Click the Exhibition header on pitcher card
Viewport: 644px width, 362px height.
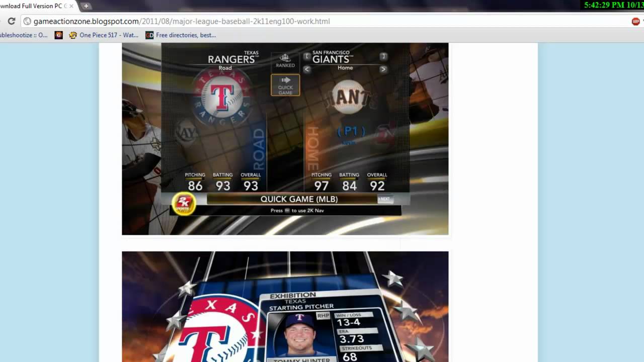click(x=293, y=296)
